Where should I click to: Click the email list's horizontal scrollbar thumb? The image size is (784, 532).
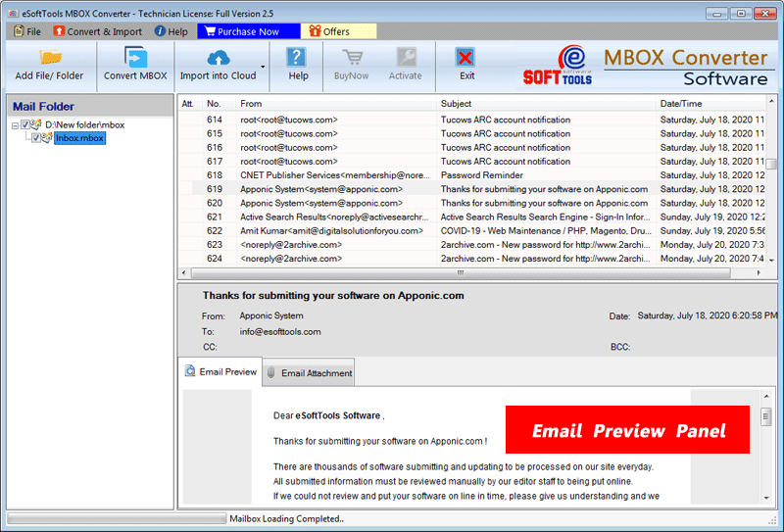click(x=461, y=272)
